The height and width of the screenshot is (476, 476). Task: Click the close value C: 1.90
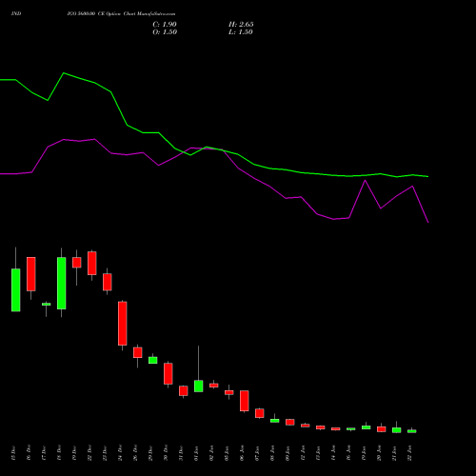pos(165,25)
